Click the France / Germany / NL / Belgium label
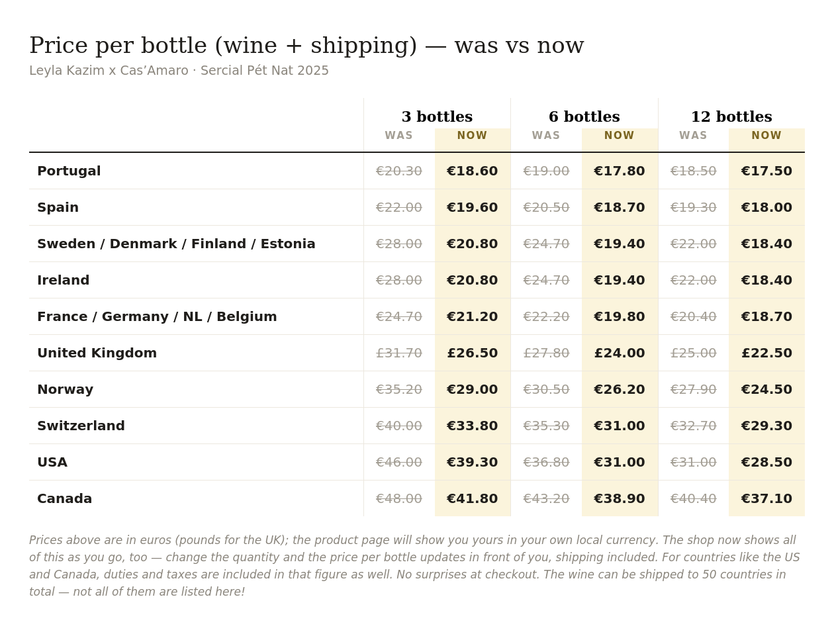834x644 pixels. pyautogui.click(x=157, y=317)
